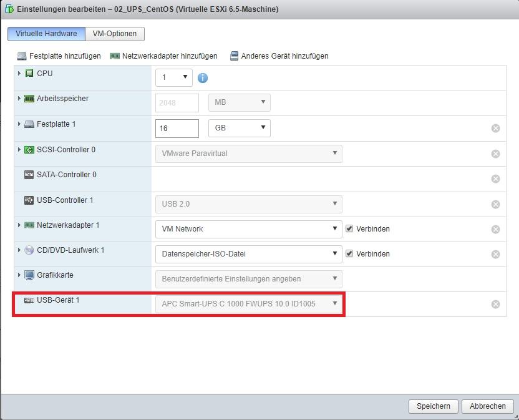This screenshot has width=519, height=420.
Task: Expand the CPU row
Action: point(19,73)
